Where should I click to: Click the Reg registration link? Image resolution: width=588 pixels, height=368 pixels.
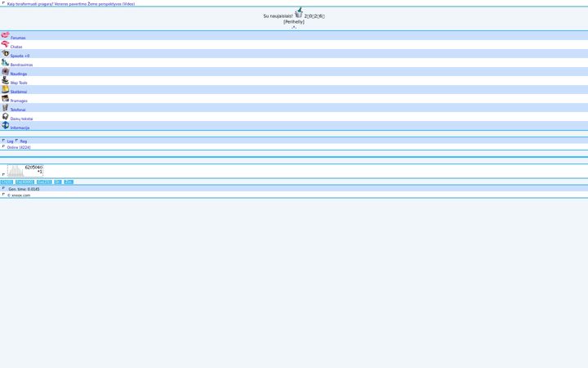click(x=24, y=141)
